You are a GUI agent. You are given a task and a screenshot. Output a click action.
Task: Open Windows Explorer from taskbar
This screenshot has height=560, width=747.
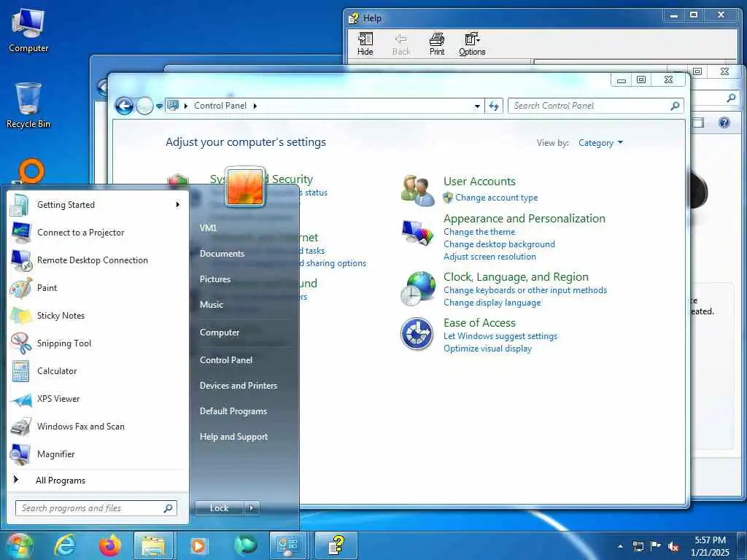coord(153,545)
